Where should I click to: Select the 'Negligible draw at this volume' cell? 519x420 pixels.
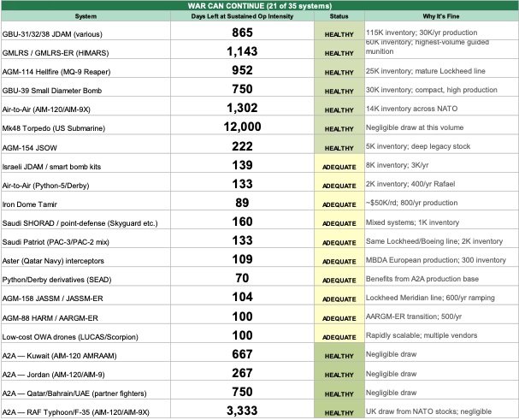440,127
